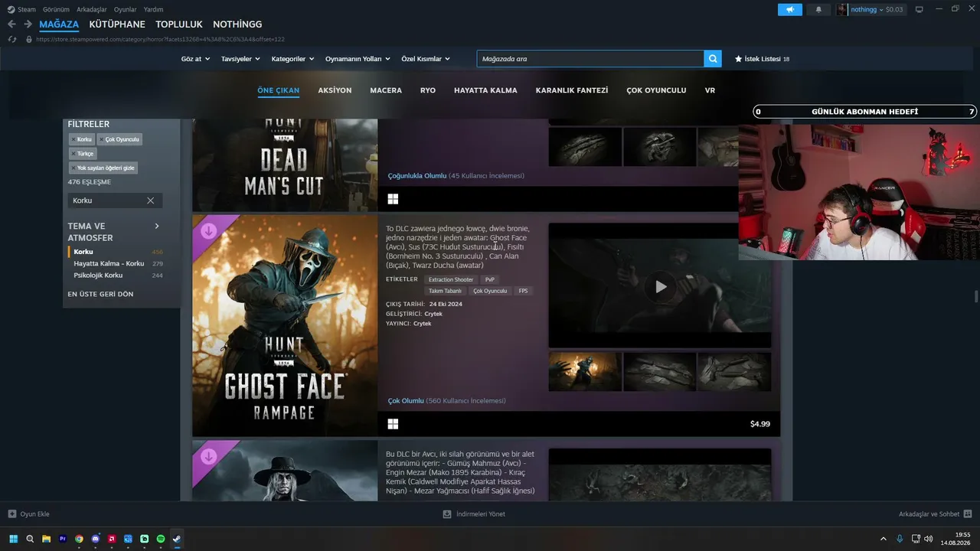
Task: Open the Windows Start menu
Action: pos(13,539)
